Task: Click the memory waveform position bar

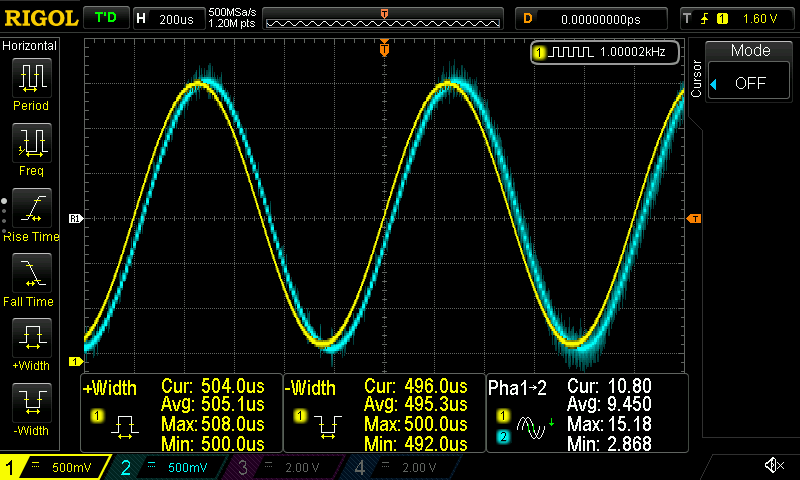Action: point(385,19)
